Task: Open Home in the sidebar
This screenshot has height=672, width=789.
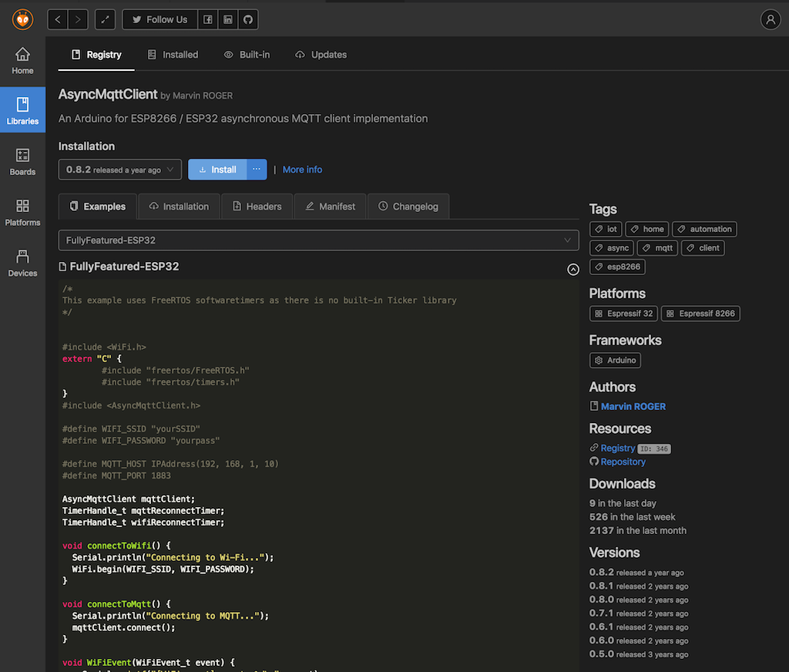Action: (22, 61)
